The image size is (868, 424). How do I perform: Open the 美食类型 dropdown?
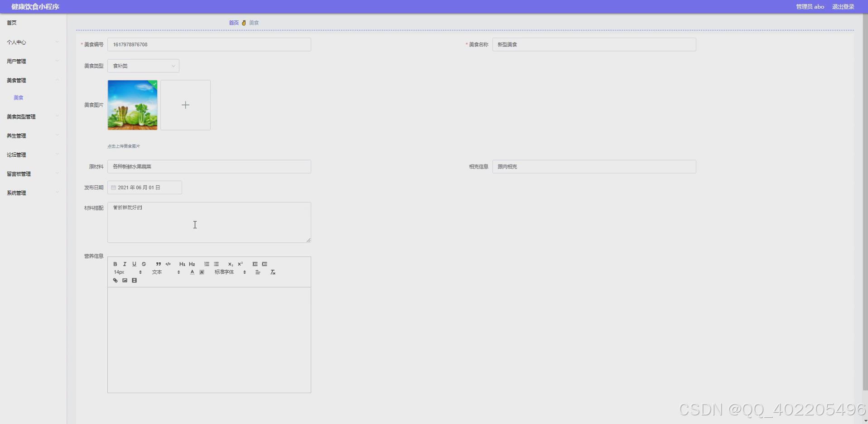click(x=143, y=66)
